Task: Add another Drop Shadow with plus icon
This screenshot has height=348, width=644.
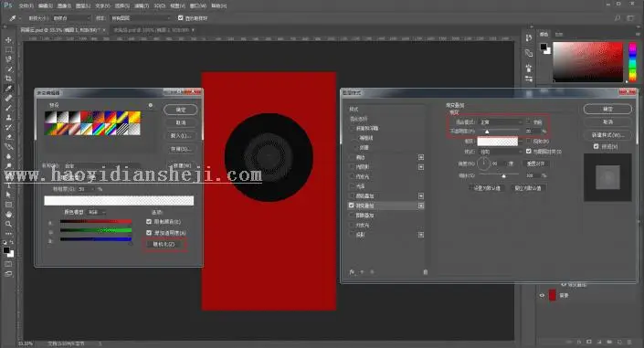Action: (421, 235)
